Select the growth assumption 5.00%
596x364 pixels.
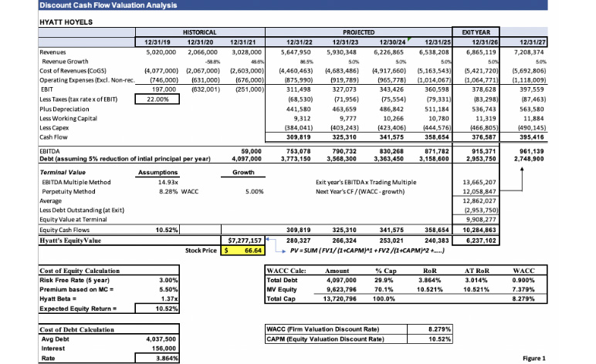(254, 192)
